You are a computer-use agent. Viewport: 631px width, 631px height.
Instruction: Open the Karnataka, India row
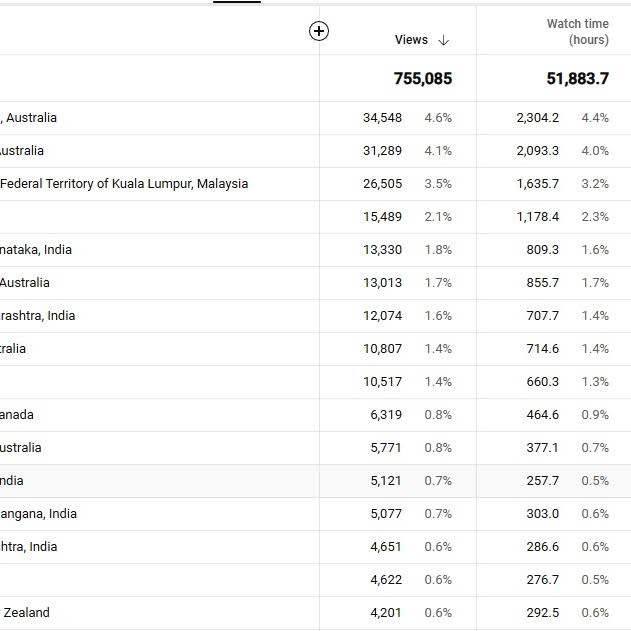pos(316,250)
